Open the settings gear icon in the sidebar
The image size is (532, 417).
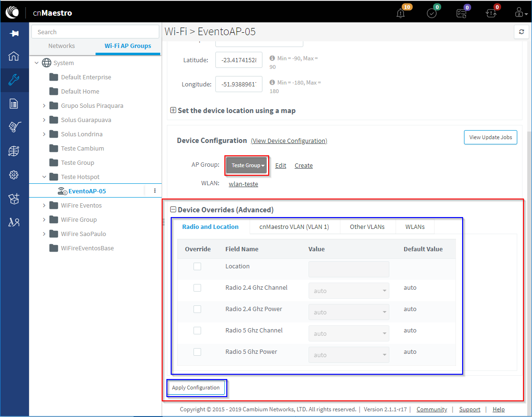14,175
